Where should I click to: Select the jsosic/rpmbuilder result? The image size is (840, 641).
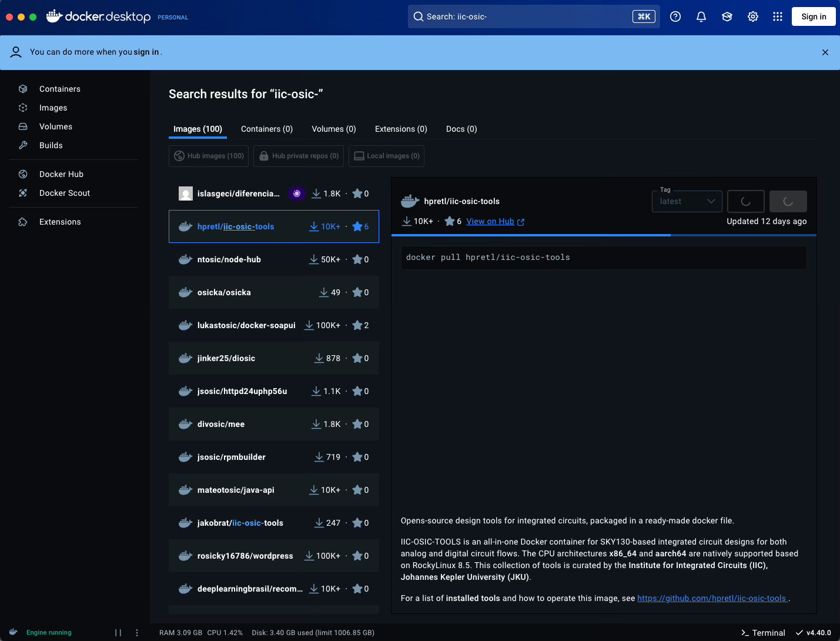coord(274,457)
